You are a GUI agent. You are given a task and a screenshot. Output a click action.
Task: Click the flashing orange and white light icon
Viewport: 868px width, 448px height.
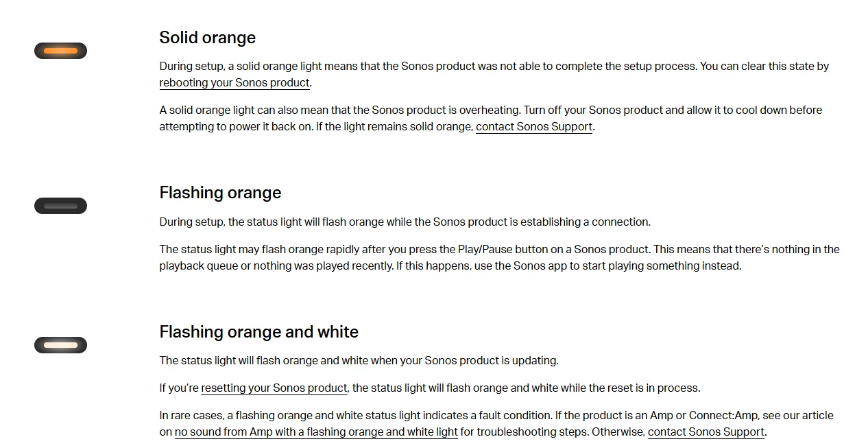click(x=60, y=345)
